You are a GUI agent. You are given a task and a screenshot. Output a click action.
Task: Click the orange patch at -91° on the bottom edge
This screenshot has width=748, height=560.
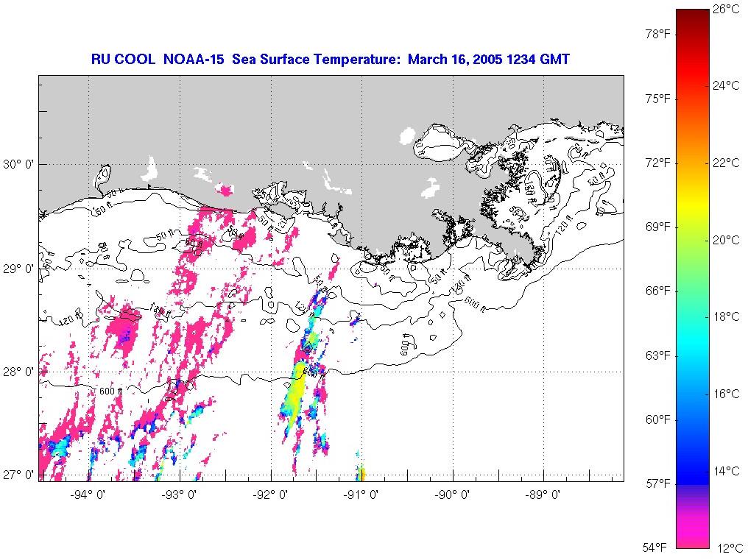pyautogui.click(x=361, y=474)
